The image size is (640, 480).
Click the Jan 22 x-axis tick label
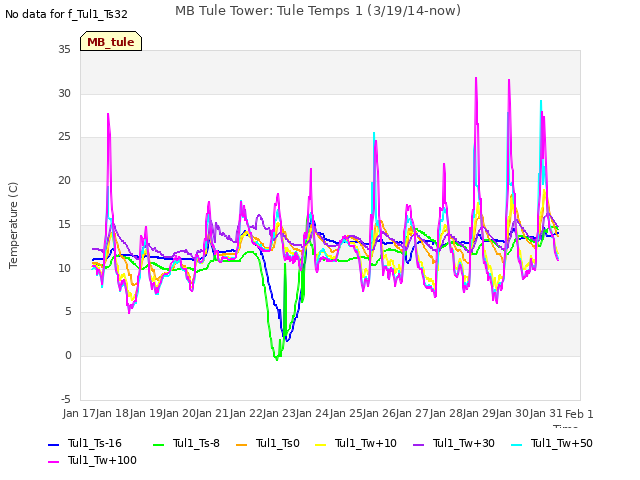(x=246, y=413)
